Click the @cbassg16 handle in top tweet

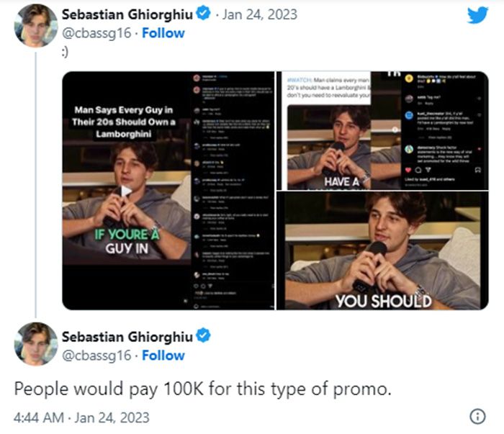96,33
